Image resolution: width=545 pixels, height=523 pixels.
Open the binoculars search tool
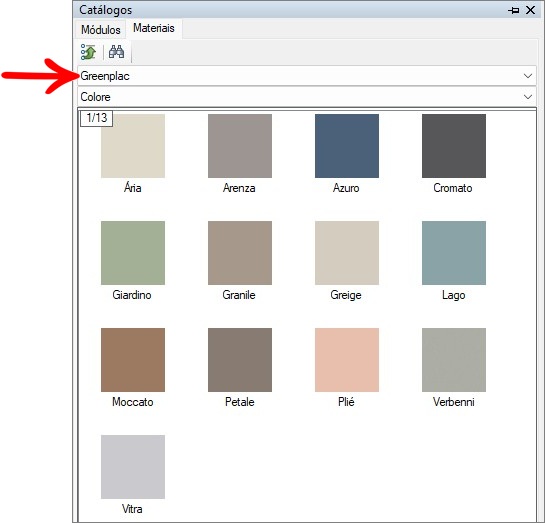(x=116, y=52)
